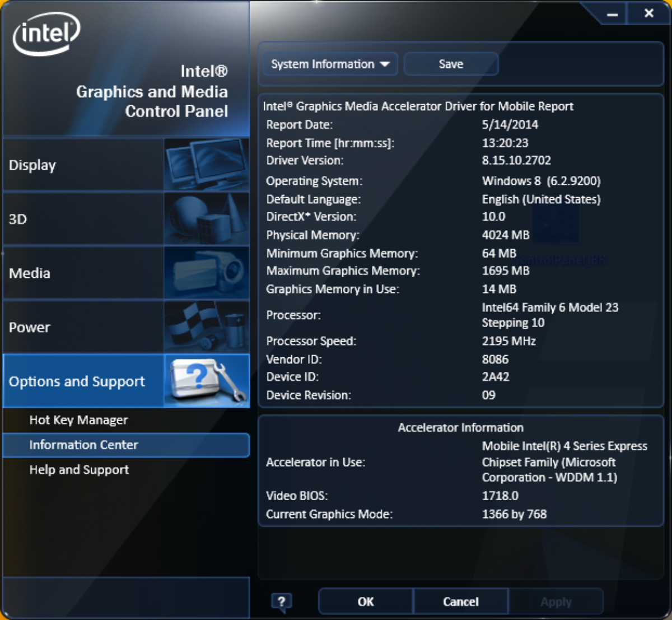Image resolution: width=672 pixels, height=620 pixels.
Task: Click minimum graphics memory 64 MB
Action: pyautogui.click(x=499, y=253)
